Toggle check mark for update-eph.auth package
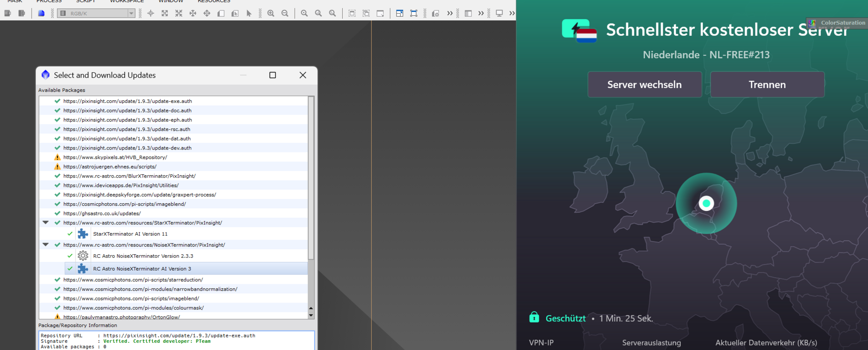 click(57, 120)
